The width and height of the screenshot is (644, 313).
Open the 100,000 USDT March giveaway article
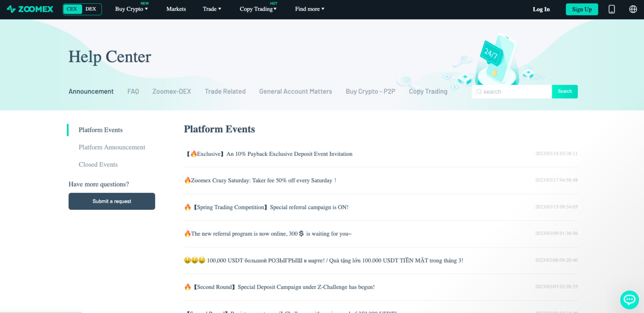tap(324, 260)
